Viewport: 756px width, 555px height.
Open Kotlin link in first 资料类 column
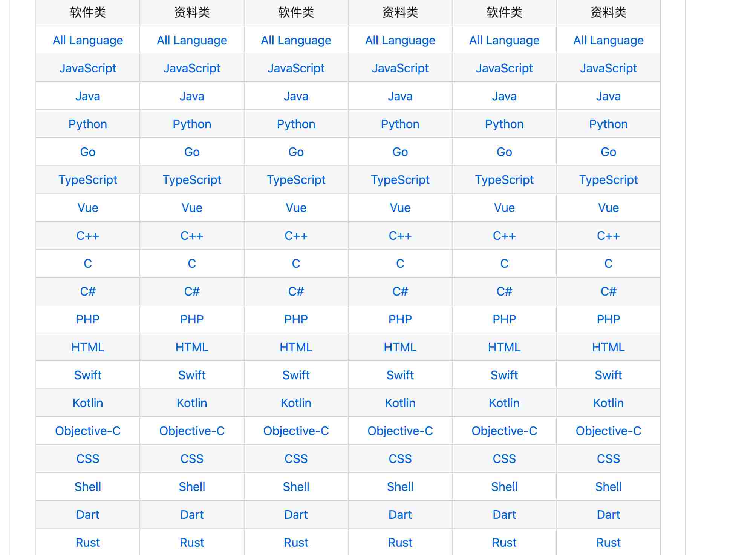click(x=192, y=403)
